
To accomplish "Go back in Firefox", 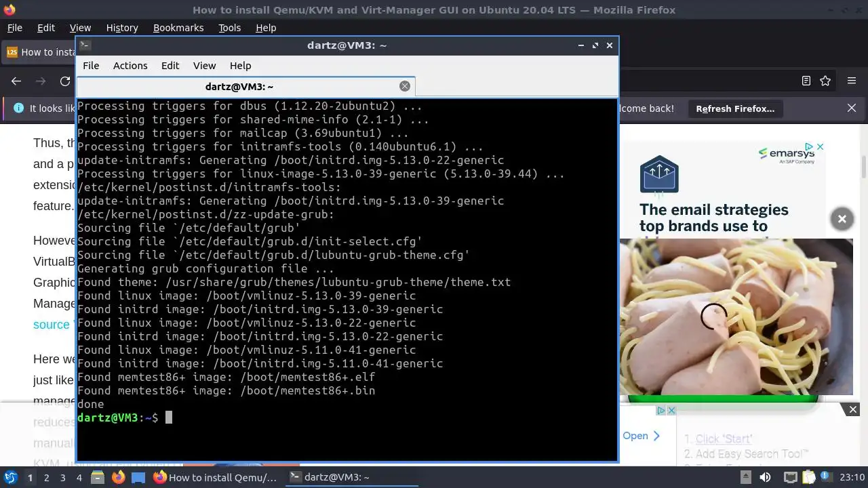I will pyautogui.click(x=16, y=81).
